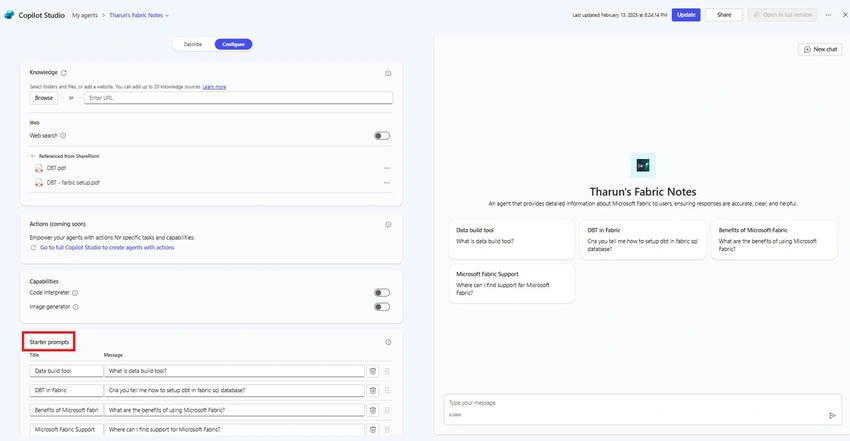Refresh the Knowledge section icon
850x441 pixels.
click(x=64, y=73)
